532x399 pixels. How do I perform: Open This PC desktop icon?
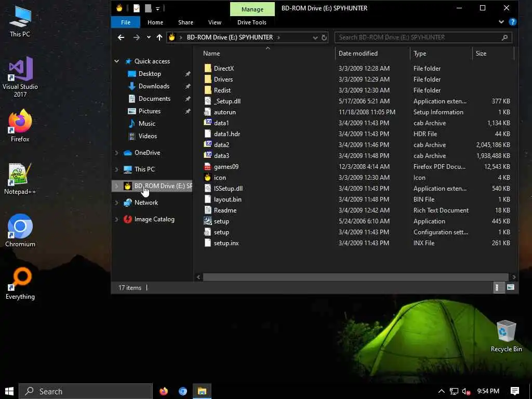point(20,21)
